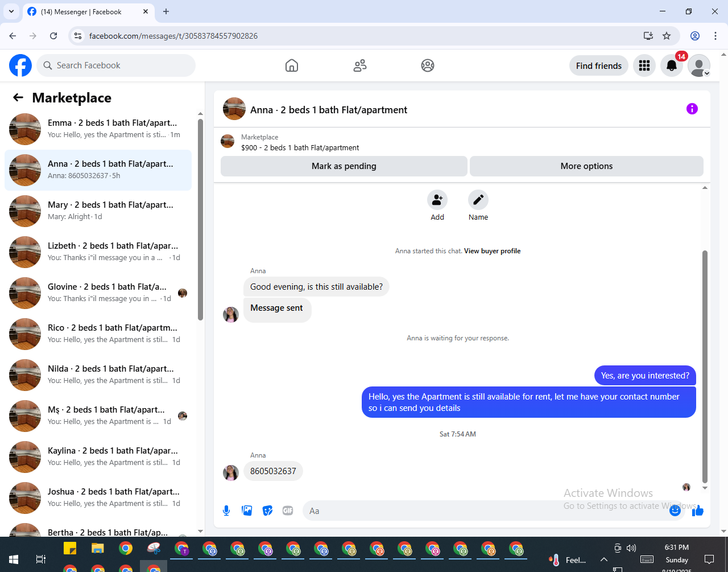Click 'Good evening, is this still available?' message
Screen dimensions: 728x572
[316, 287]
